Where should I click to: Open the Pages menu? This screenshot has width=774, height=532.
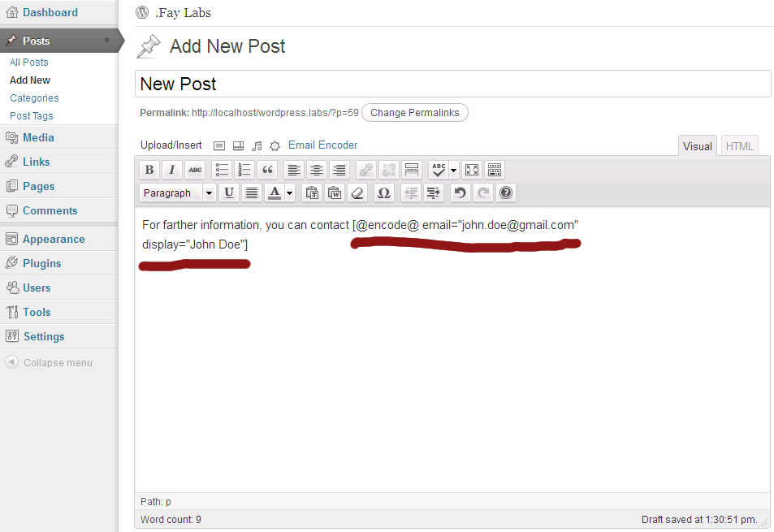(x=38, y=186)
